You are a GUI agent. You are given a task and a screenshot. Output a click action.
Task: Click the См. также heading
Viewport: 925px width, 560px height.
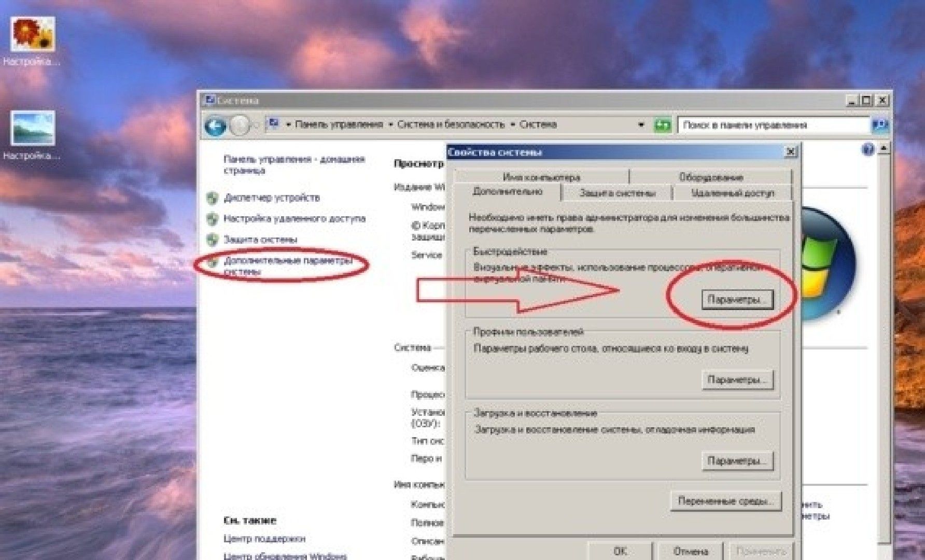point(250,520)
